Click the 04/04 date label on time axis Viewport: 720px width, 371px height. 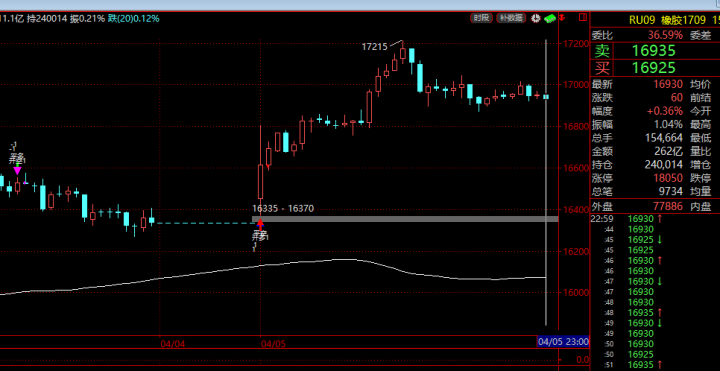173,343
